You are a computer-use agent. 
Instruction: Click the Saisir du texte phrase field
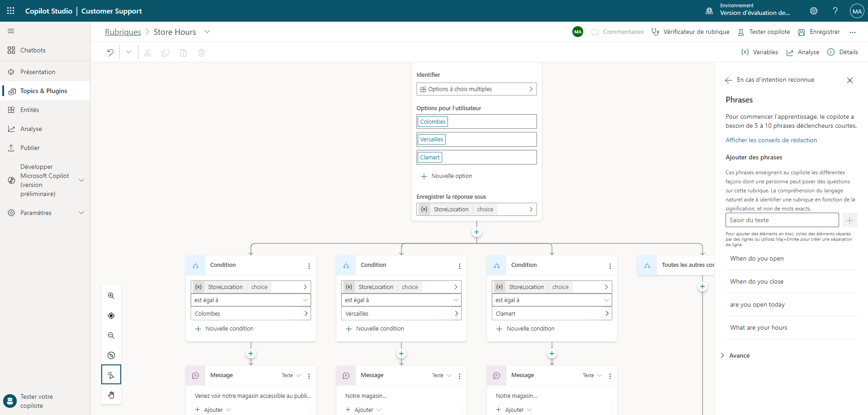coord(782,220)
